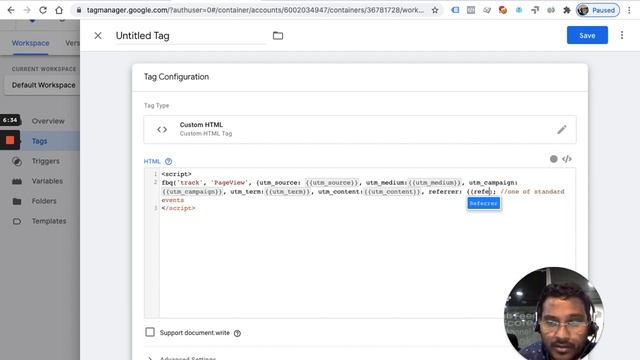Screen dimensions: 640x360
Task: Click the {{utm_source}} variable in code
Action: tap(332, 182)
